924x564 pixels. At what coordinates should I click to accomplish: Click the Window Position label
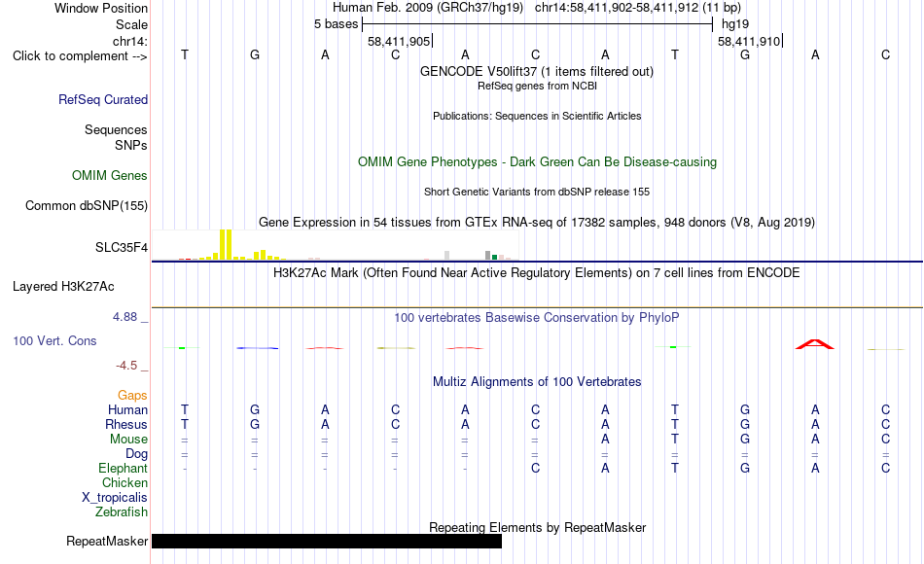click(101, 8)
